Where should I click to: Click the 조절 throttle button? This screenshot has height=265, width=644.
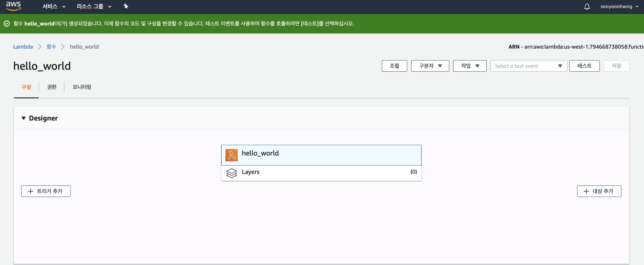pos(394,66)
